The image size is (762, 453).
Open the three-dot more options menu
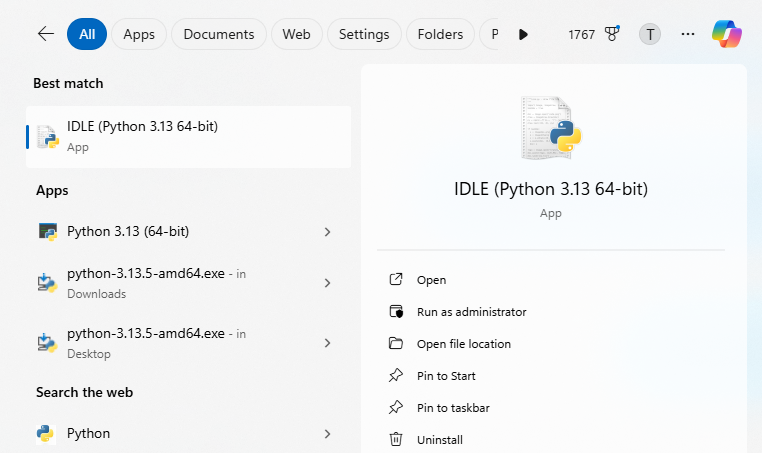coord(687,34)
